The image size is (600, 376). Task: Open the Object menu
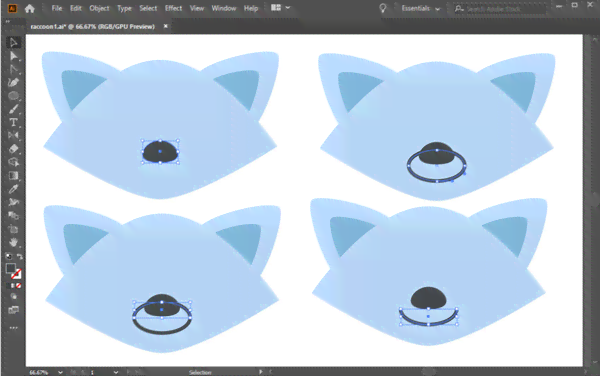pyautogui.click(x=99, y=8)
